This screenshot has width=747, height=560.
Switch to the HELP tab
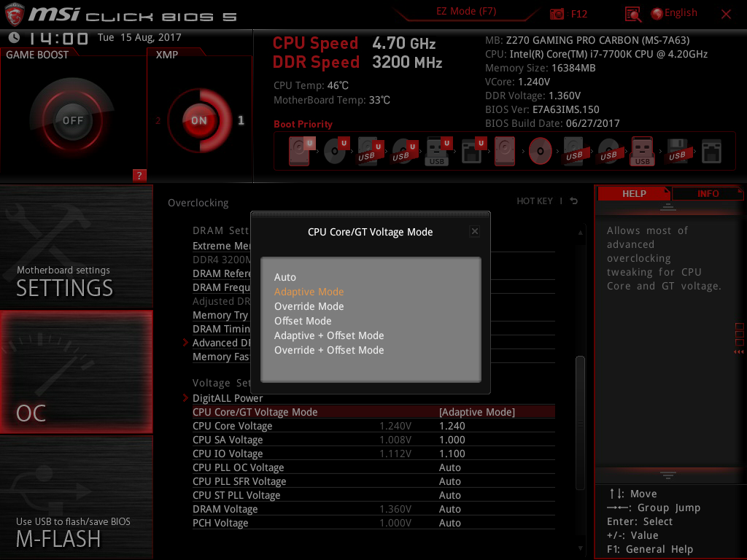pos(634,194)
